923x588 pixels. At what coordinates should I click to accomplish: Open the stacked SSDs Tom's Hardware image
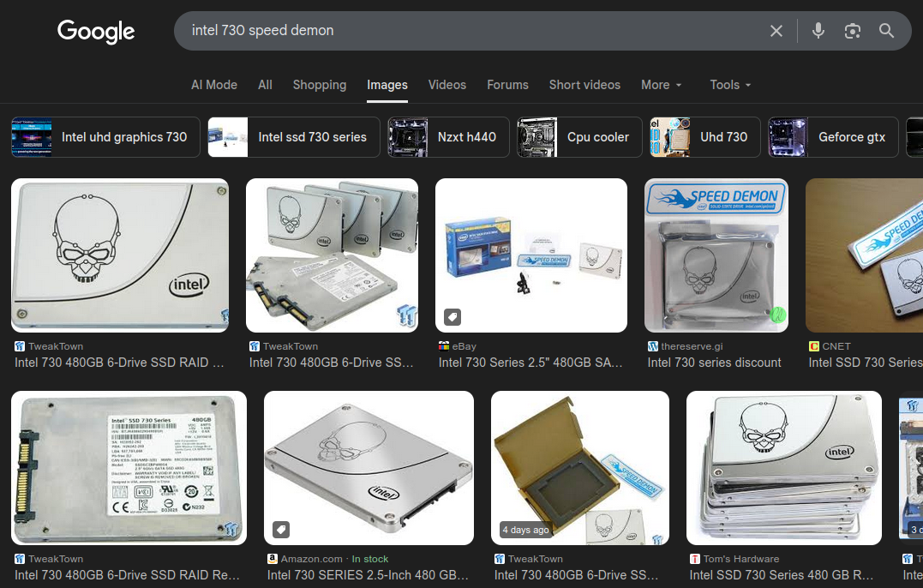(x=784, y=468)
